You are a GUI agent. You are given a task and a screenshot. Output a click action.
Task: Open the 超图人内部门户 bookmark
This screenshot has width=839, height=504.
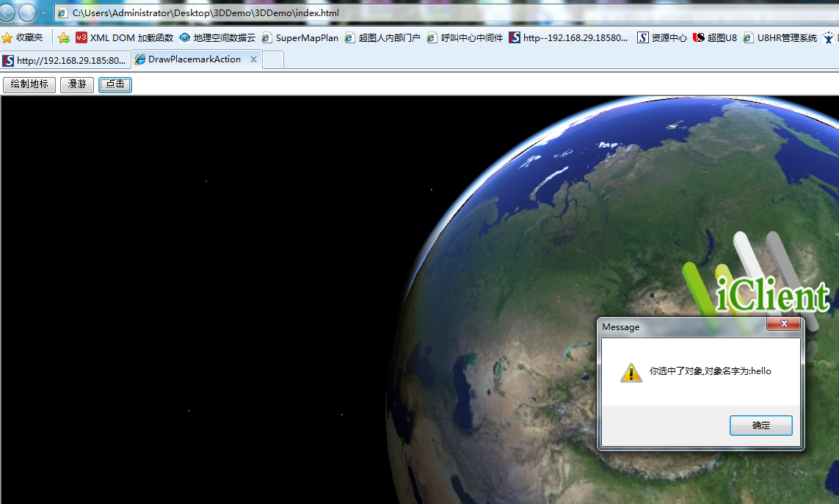pyautogui.click(x=382, y=37)
